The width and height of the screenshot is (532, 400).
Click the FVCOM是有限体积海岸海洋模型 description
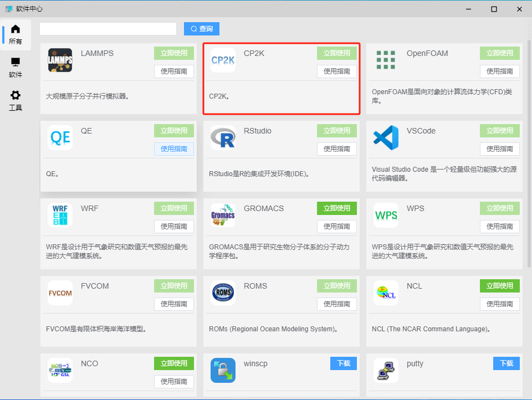(96, 329)
